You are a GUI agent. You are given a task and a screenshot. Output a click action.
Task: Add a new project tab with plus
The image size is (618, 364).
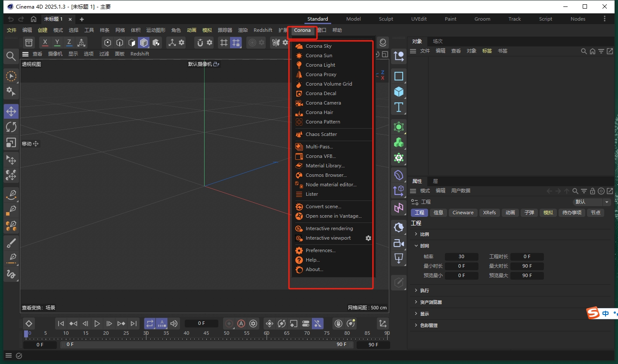coord(82,19)
